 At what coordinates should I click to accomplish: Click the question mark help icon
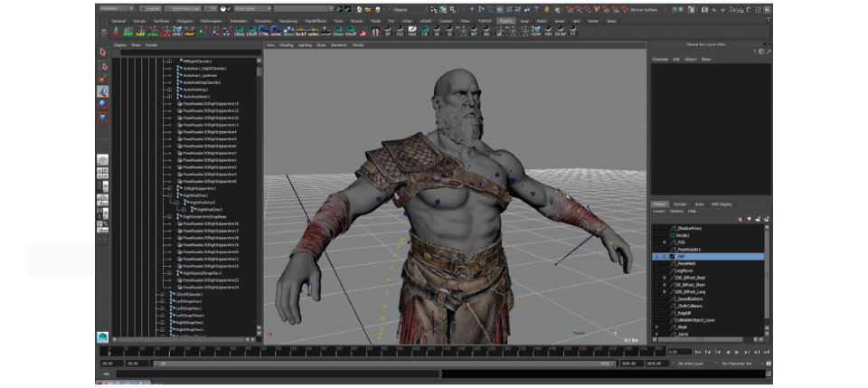click(536, 9)
